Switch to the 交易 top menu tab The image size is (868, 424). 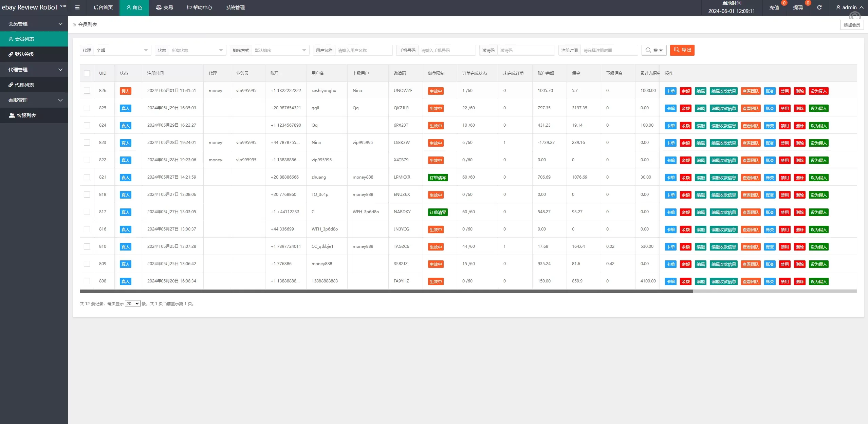(164, 7)
